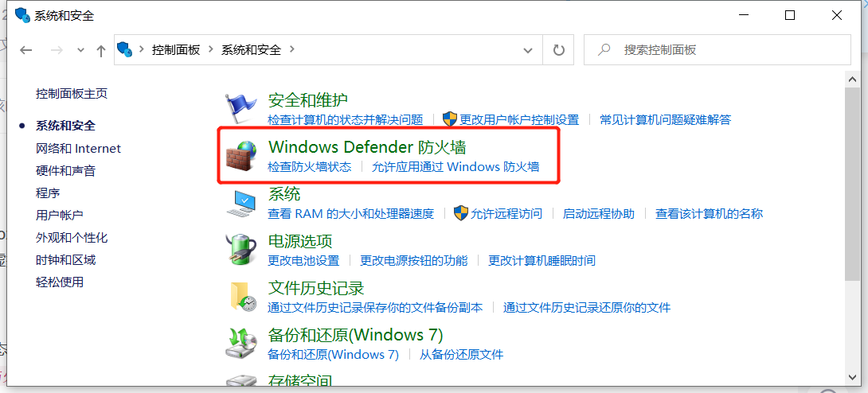Click the partially visible Storage Spaces drive icon

point(241,381)
